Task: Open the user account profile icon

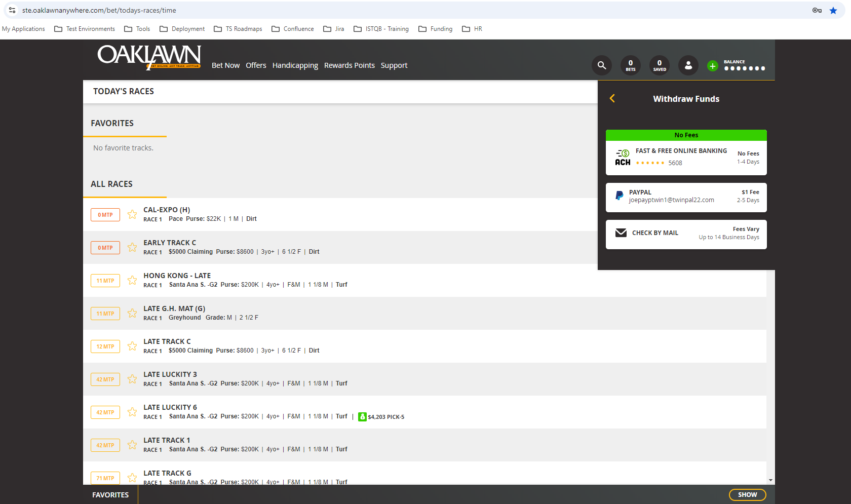Action: [x=688, y=65]
